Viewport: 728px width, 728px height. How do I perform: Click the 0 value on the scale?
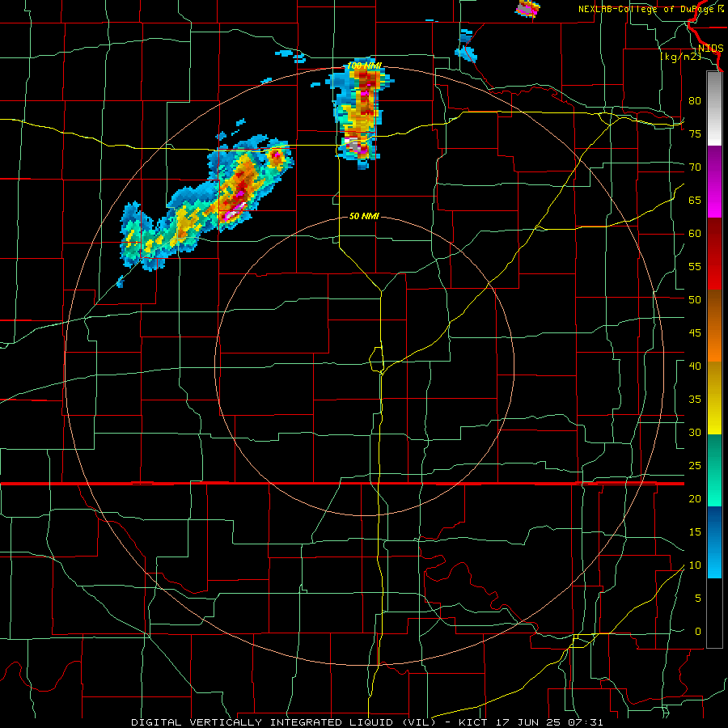pos(698,632)
